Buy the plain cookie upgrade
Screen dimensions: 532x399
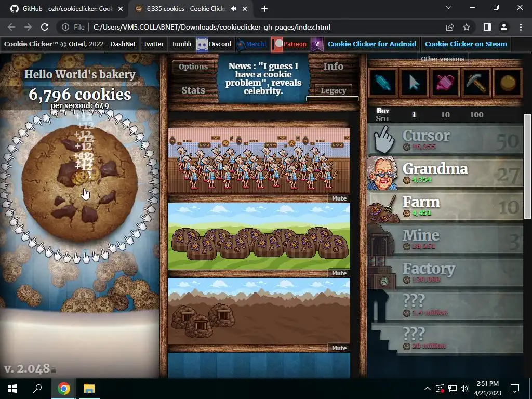(508, 83)
